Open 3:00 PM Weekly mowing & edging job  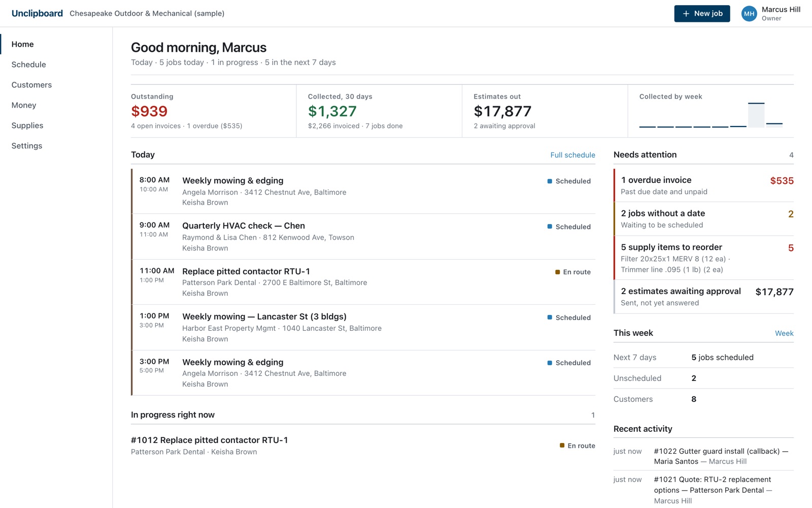click(363, 373)
